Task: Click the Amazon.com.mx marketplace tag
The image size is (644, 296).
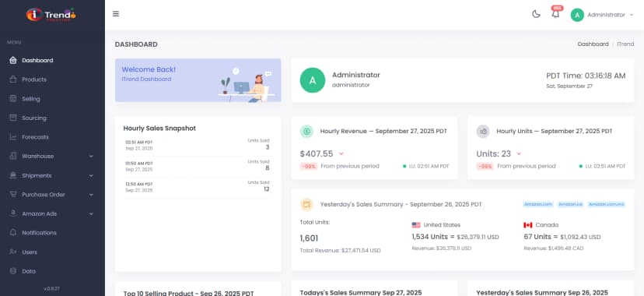Action: (606, 204)
